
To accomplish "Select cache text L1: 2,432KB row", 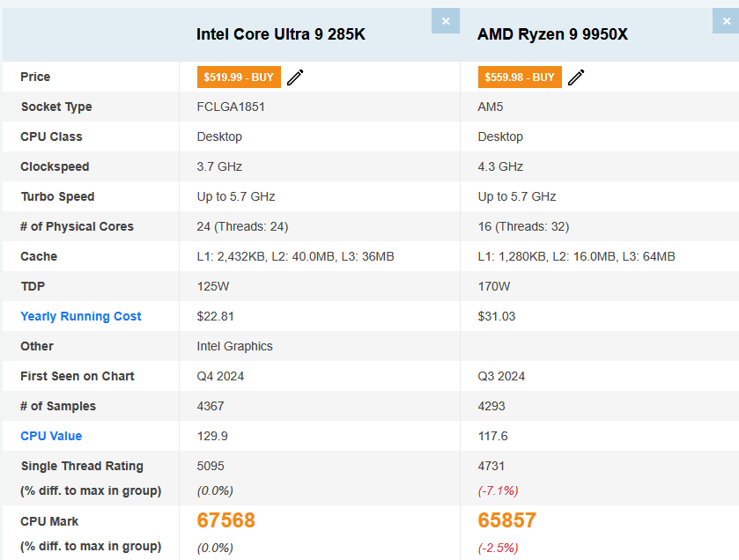I will (x=295, y=257).
